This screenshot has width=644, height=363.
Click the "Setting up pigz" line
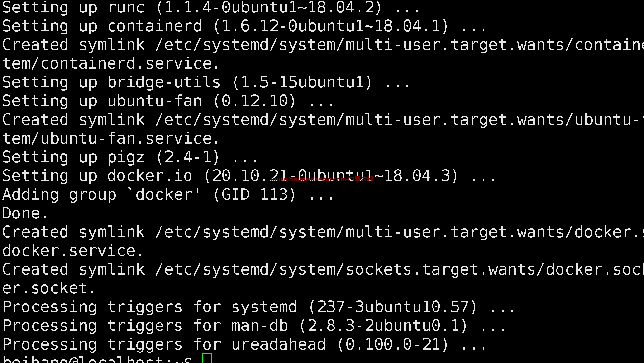coord(130,157)
